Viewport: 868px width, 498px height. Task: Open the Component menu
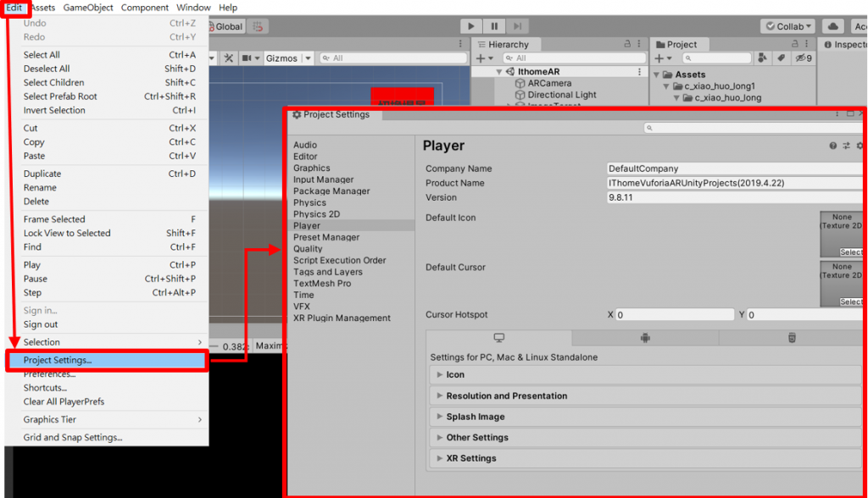click(x=145, y=8)
